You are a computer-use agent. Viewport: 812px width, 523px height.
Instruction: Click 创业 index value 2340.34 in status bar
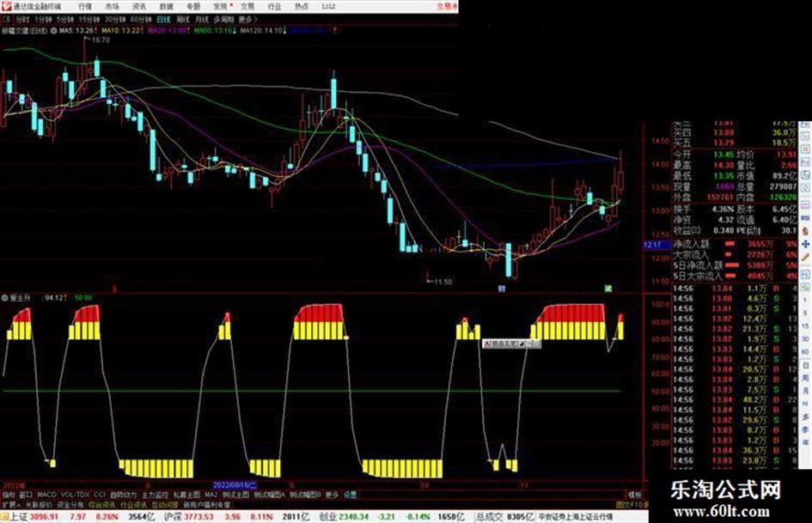(x=354, y=517)
